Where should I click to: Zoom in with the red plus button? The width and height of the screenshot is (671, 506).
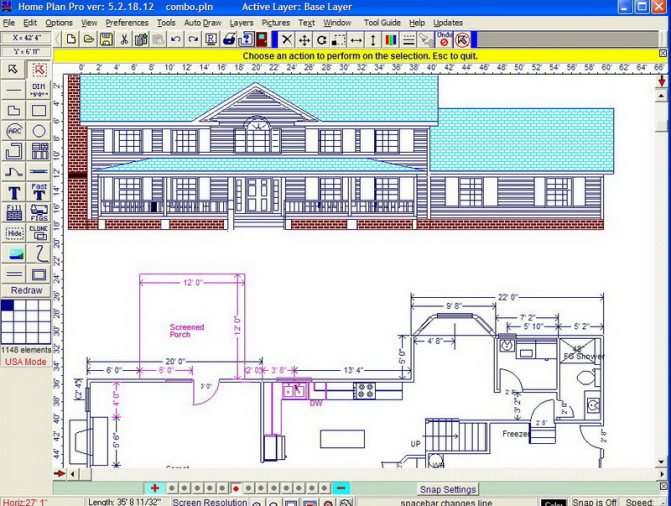pos(155,488)
